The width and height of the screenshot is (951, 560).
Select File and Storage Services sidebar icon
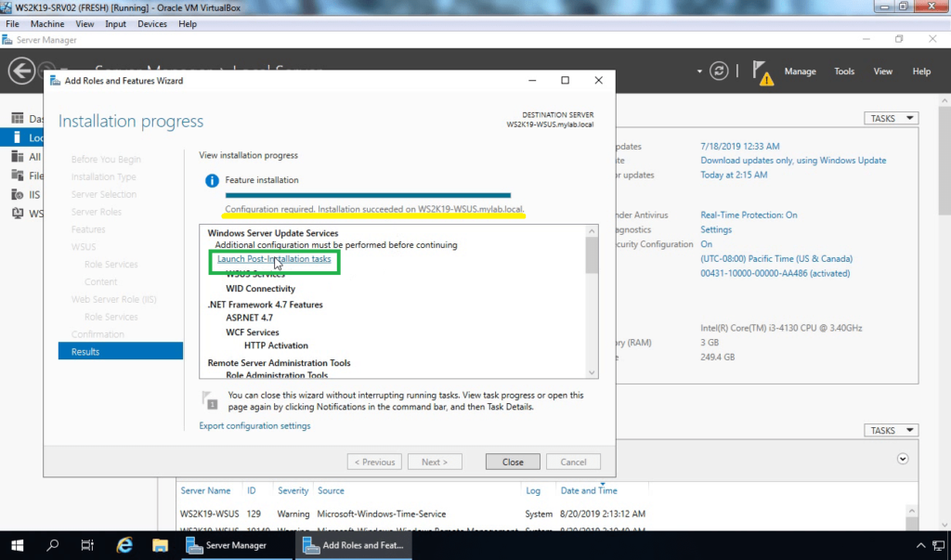click(18, 176)
